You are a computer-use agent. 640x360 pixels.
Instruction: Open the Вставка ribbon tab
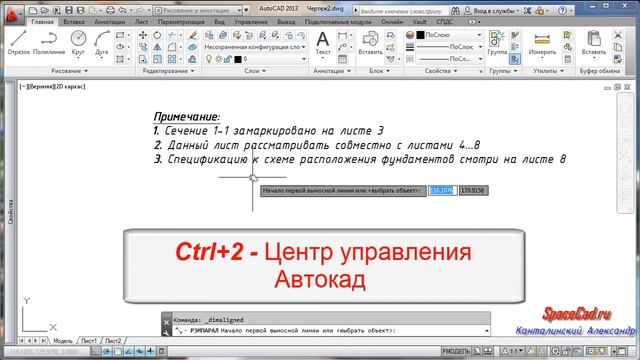point(74,22)
